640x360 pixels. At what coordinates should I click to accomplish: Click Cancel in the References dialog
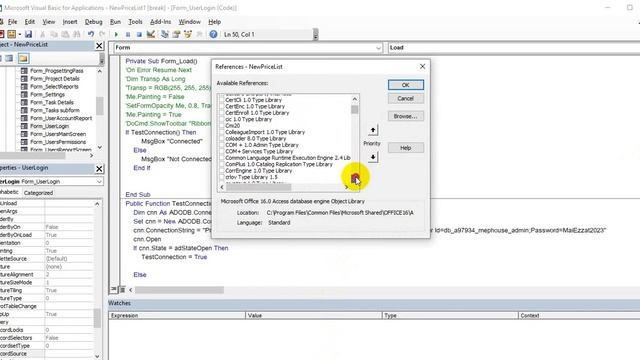click(405, 99)
